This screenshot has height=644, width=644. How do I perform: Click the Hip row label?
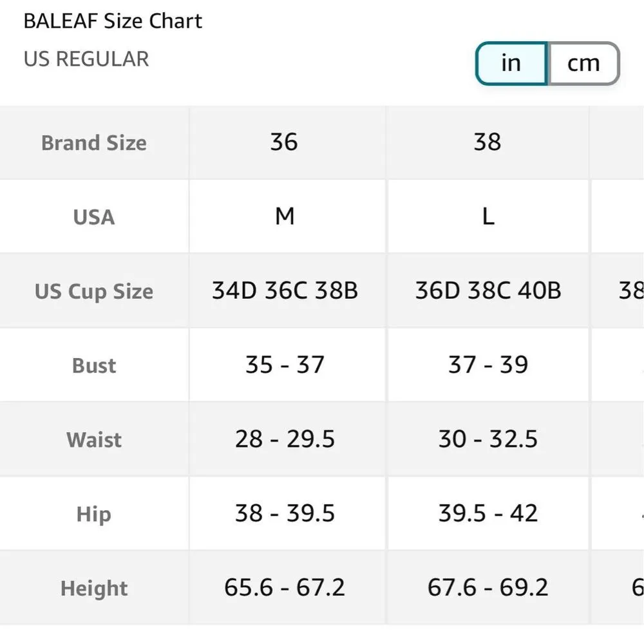click(x=94, y=514)
